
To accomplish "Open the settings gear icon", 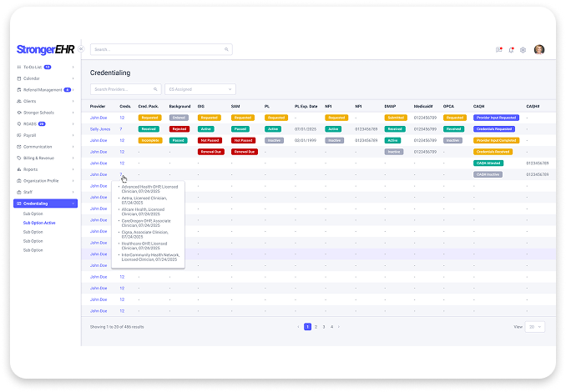I will click(523, 50).
